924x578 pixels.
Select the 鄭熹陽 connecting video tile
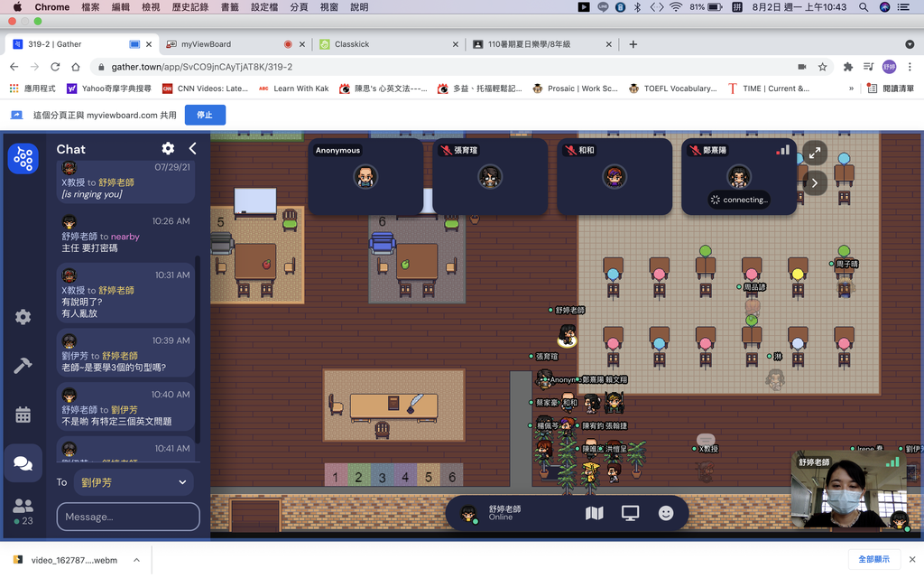pos(739,176)
